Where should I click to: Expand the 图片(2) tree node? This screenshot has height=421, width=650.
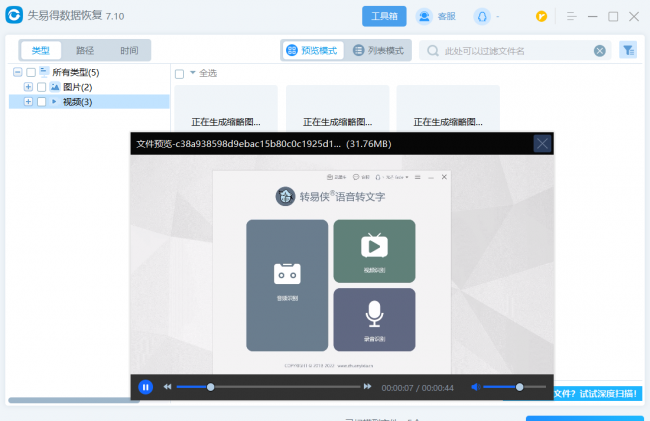[x=28, y=87]
